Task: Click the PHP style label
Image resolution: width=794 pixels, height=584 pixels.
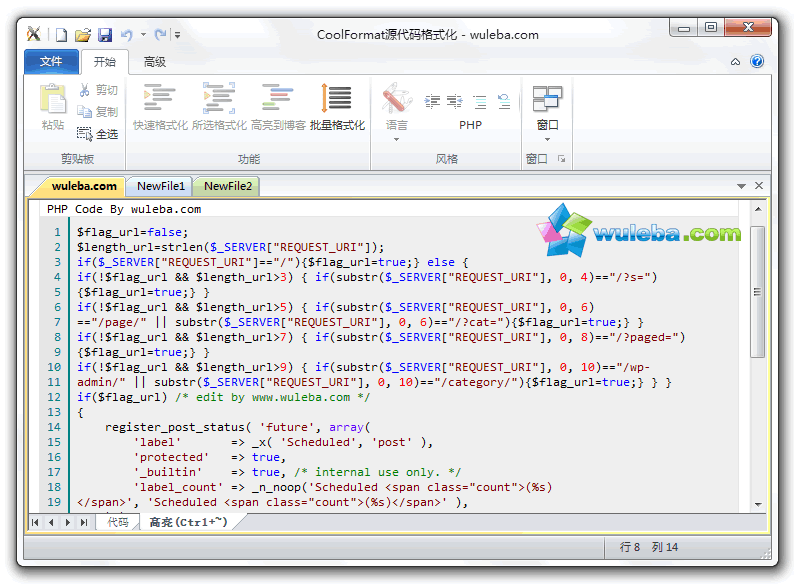Action: pyautogui.click(x=470, y=125)
